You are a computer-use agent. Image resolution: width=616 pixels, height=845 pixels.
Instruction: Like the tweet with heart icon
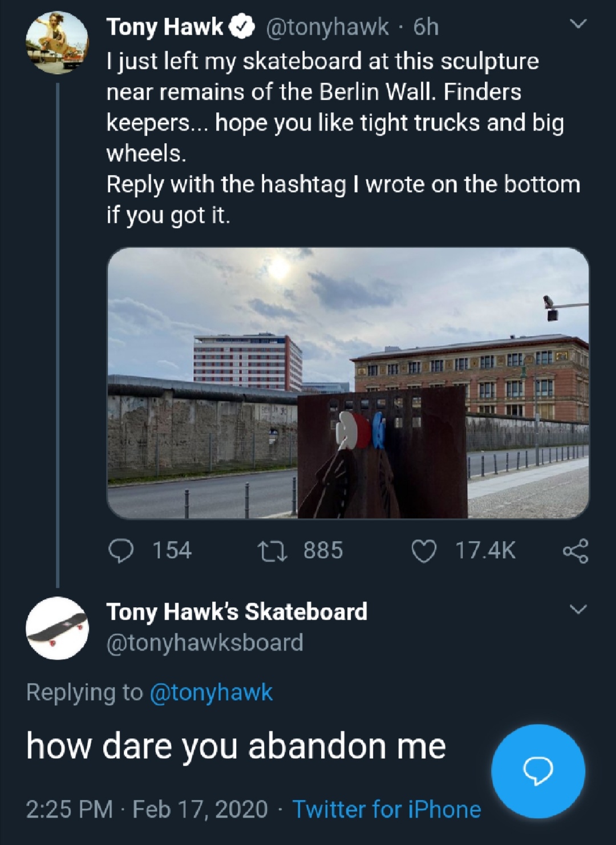424,551
